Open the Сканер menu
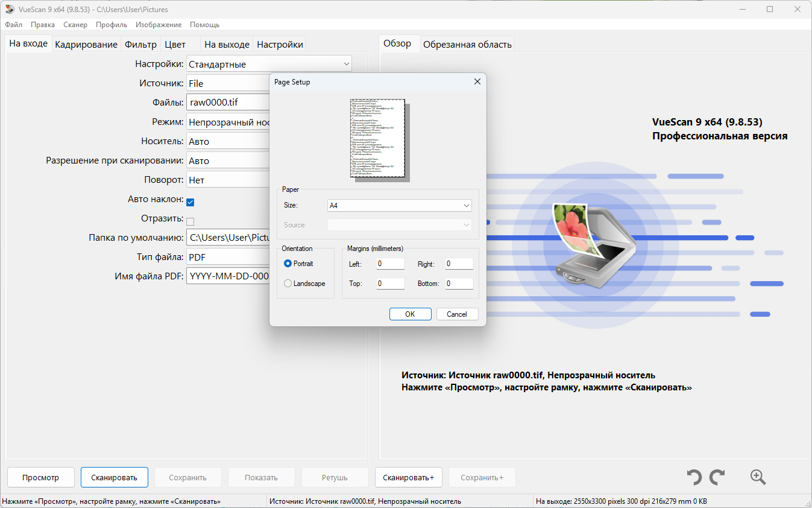The width and height of the screenshot is (812, 508). (x=75, y=25)
